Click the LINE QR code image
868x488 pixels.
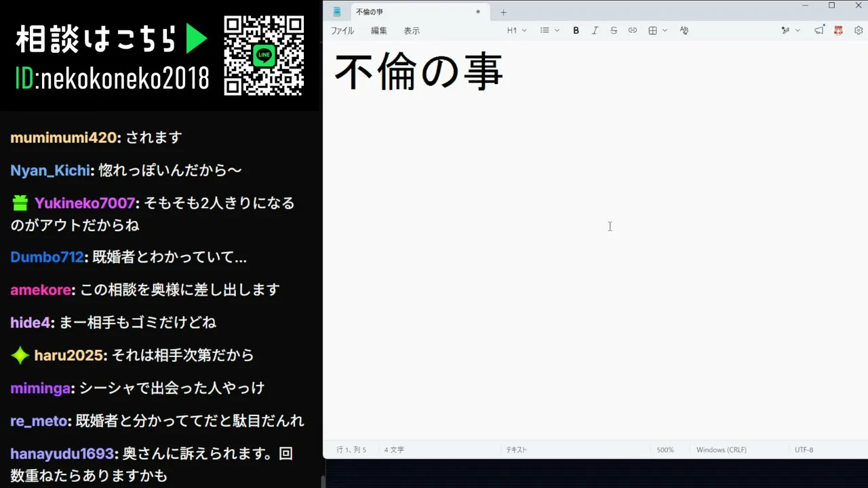pos(264,56)
